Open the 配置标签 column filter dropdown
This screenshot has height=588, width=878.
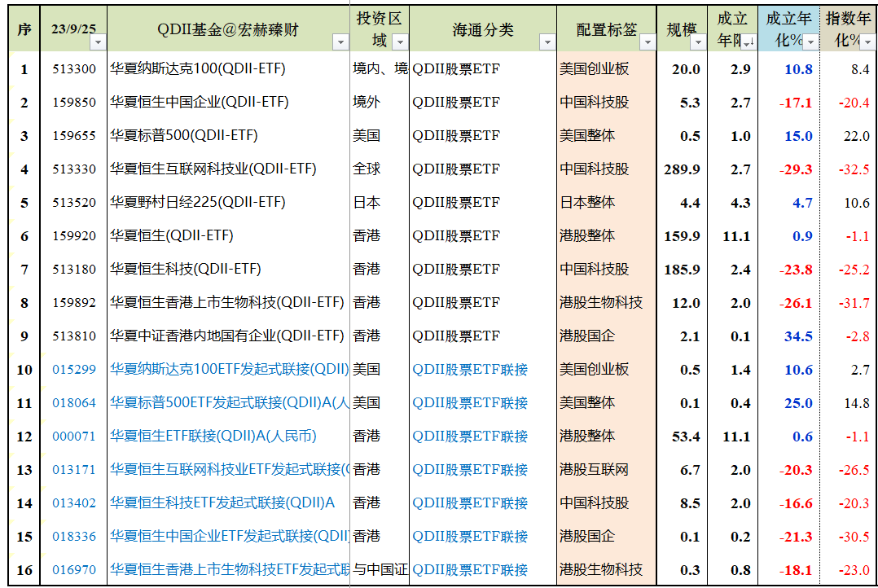[x=648, y=42]
